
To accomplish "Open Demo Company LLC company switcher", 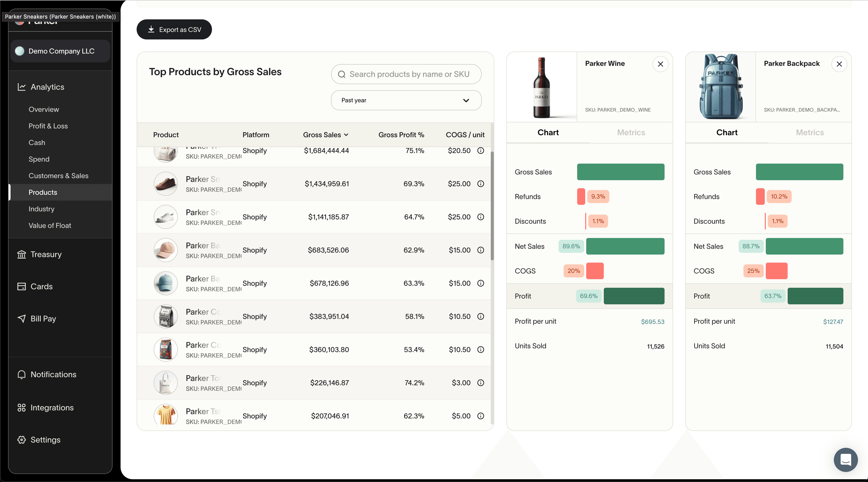I will [x=61, y=51].
